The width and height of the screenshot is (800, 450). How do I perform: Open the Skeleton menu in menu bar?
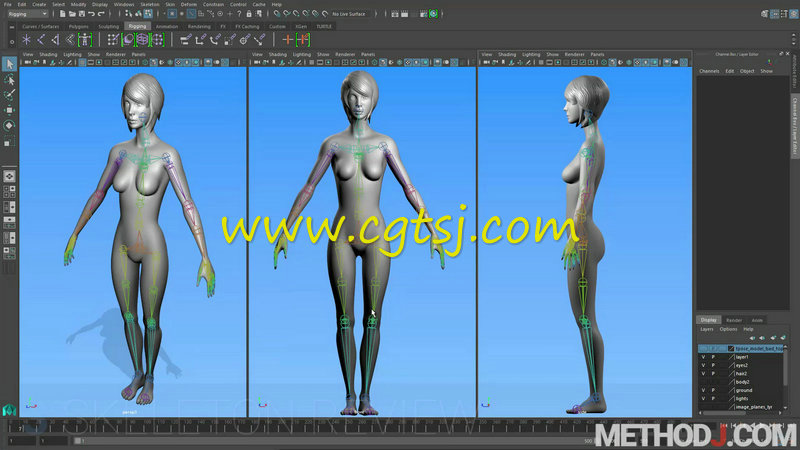click(149, 4)
